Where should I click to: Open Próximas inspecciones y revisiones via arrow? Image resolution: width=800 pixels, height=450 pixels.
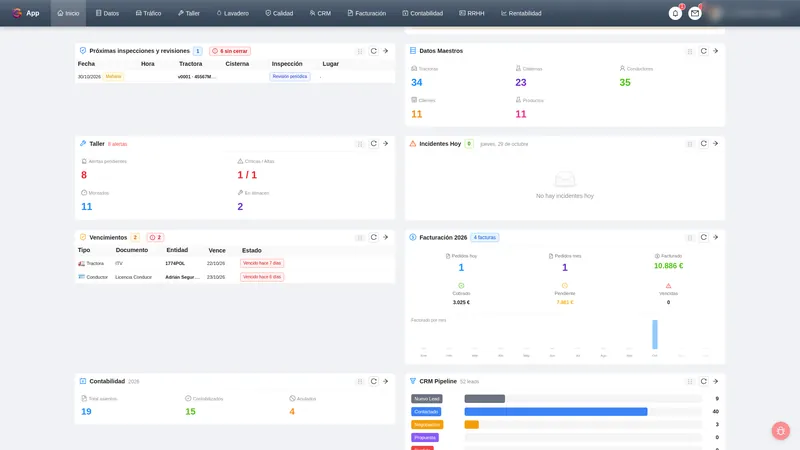click(x=386, y=51)
